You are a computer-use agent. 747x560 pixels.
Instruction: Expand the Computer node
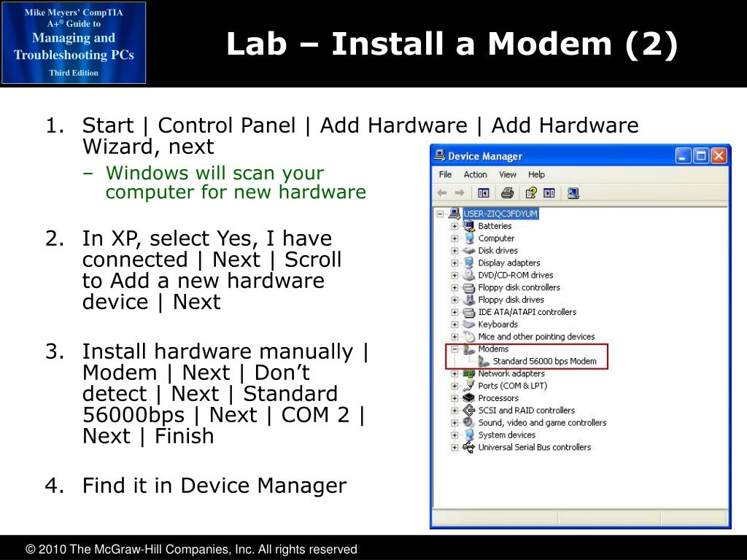tap(454, 238)
